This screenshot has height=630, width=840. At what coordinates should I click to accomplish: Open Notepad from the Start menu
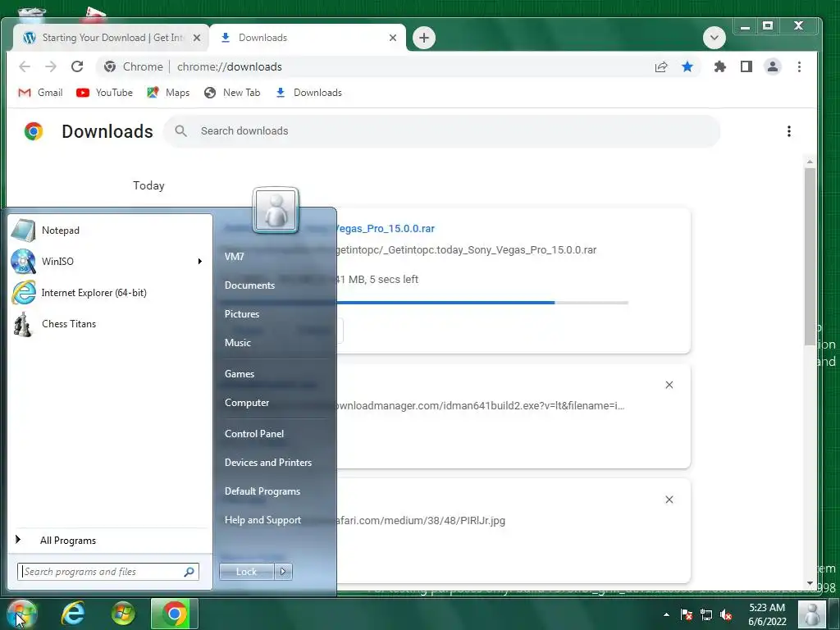(x=110, y=231)
